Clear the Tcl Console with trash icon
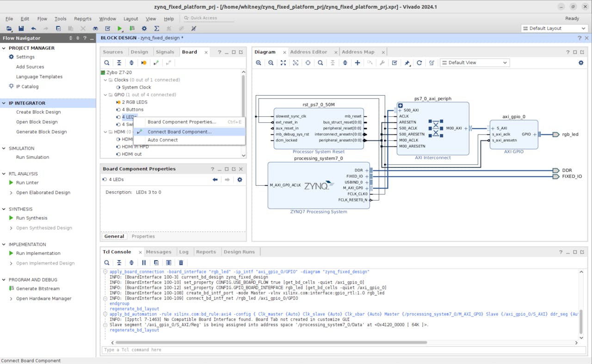This screenshot has height=364, width=592. coord(181,263)
